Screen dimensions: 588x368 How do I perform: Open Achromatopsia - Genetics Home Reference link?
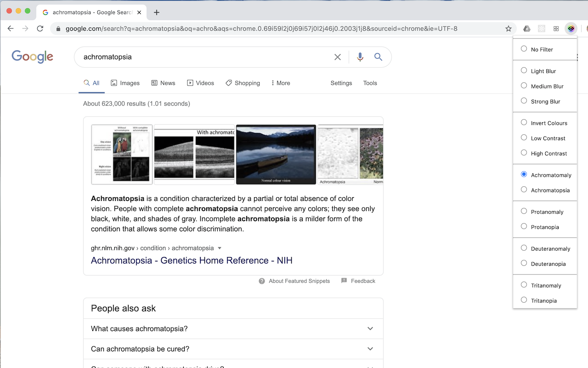coord(192,260)
